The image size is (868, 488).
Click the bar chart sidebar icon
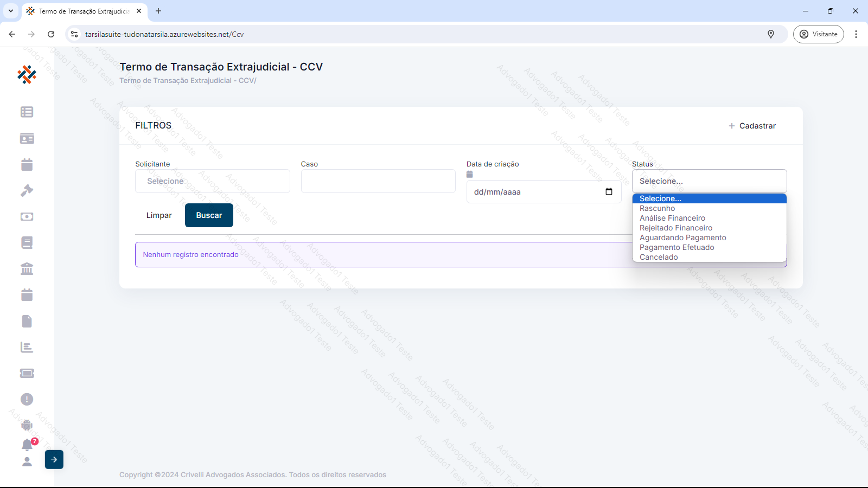(27, 347)
